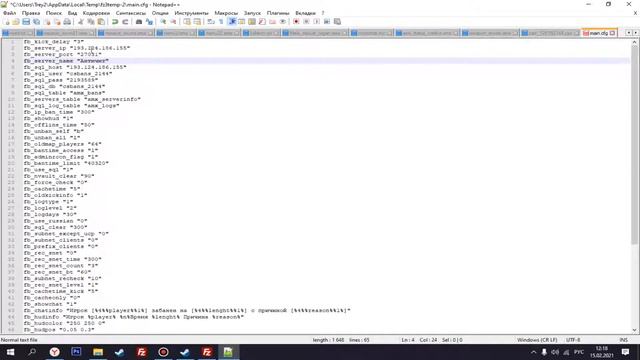Undo the last edit via toolbar
Viewport: 640px width, 360px height.
115,22
